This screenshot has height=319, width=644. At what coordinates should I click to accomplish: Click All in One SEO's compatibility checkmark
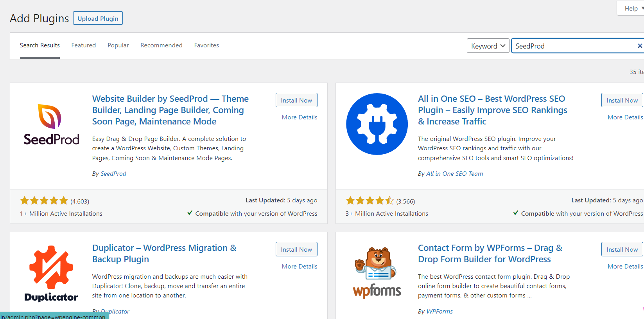[x=516, y=213]
